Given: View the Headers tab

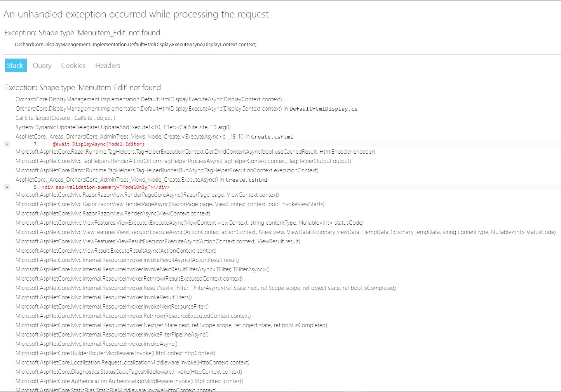Looking at the screenshot, I should coord(108,65).
